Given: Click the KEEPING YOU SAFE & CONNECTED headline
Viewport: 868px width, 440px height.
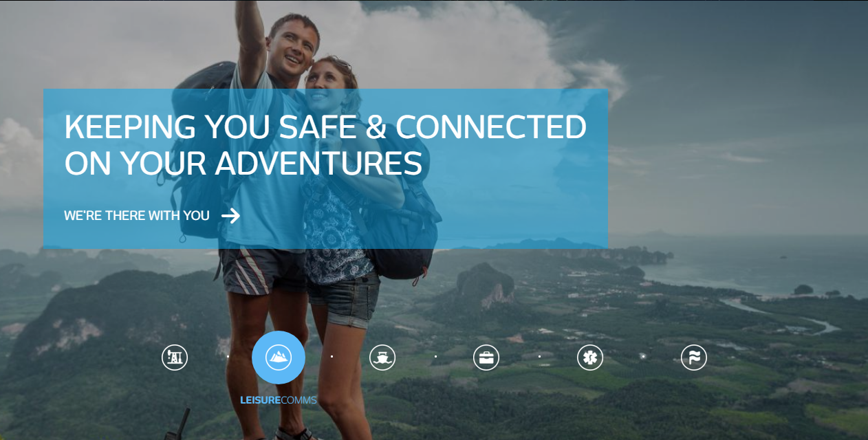Looking at the screenshot, I should (326, 127).
